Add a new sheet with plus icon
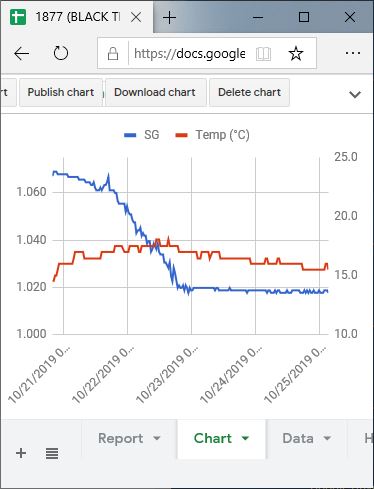The width and height of the screenshot is (374, 489). tap(21, 453)
